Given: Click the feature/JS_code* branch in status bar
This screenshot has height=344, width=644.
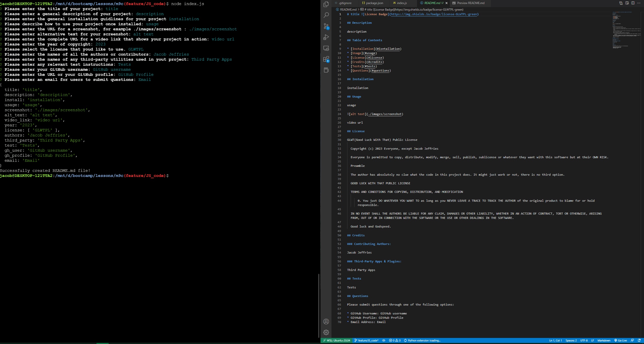Looking at the screenshot, I should pyautogui.click(x=366, y=340).
